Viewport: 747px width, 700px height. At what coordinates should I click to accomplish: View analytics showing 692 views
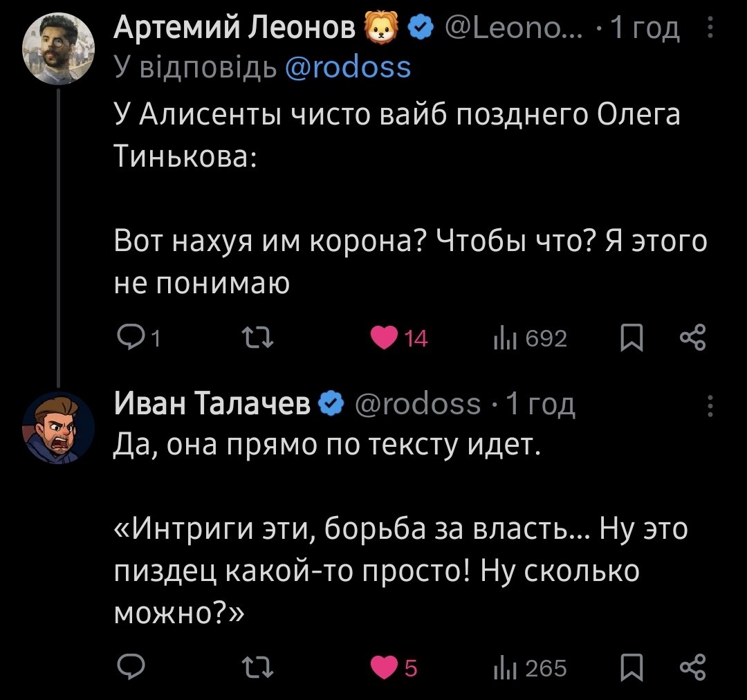[501, 338]
